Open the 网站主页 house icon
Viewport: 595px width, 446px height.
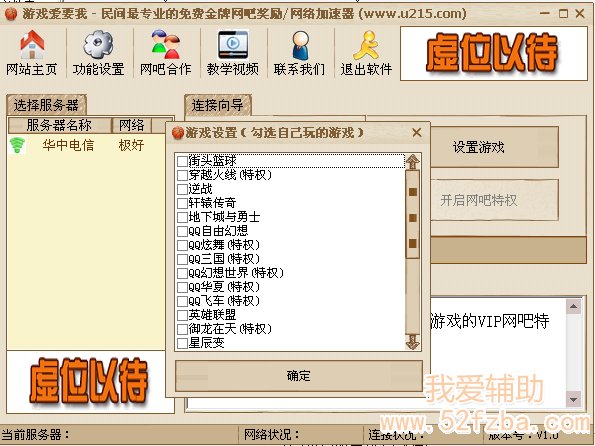click(32, 45)
